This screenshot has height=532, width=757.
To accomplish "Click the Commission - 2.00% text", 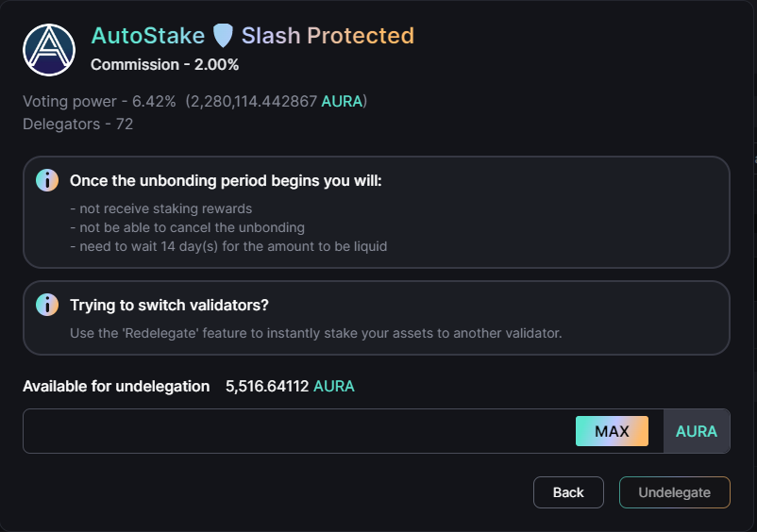I will click(x=164, y=65).
